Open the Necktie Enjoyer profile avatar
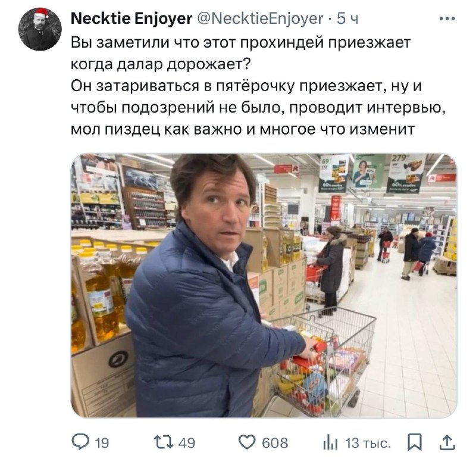The height and width of the screenshot is (462, 476). point(40,29)
